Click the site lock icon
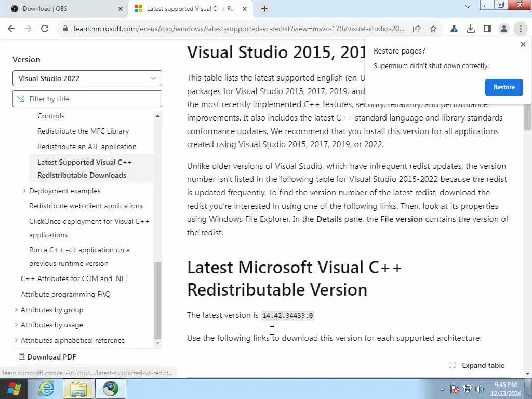The height and width of the screenshot is (399, 532). click(x=65, y=29)
